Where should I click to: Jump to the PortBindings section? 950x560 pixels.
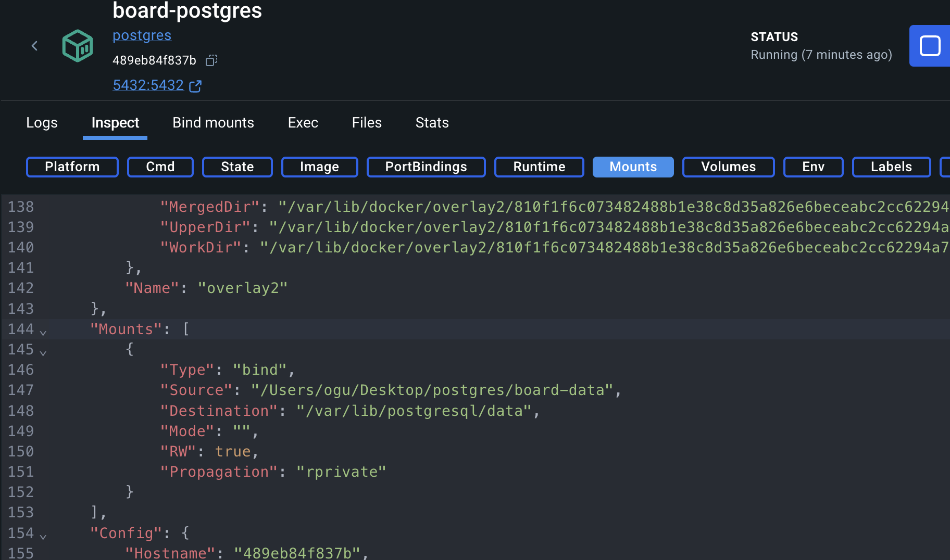[x=426, y=167]
